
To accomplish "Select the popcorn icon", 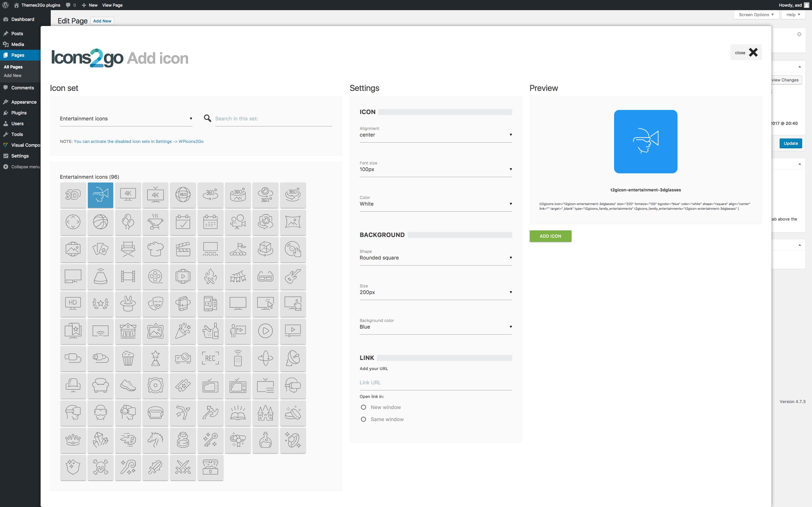I will [x=128, y=358].
